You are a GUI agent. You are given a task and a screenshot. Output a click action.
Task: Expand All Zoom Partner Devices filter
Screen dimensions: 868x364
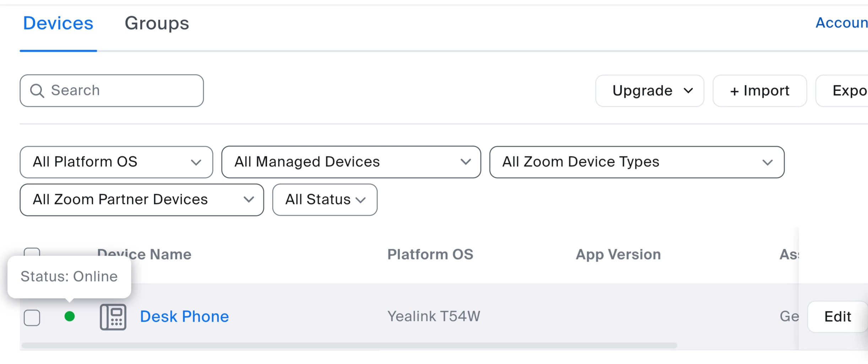point(142,200)
